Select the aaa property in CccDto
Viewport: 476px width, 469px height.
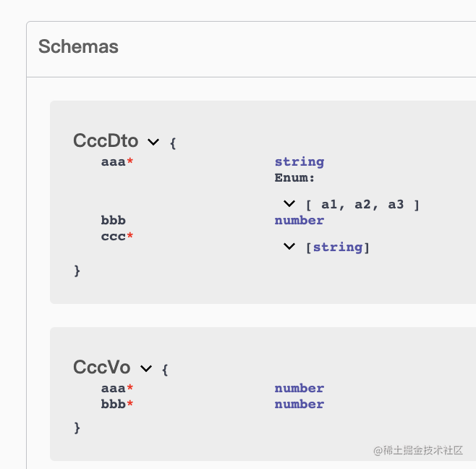coord(114,161)
